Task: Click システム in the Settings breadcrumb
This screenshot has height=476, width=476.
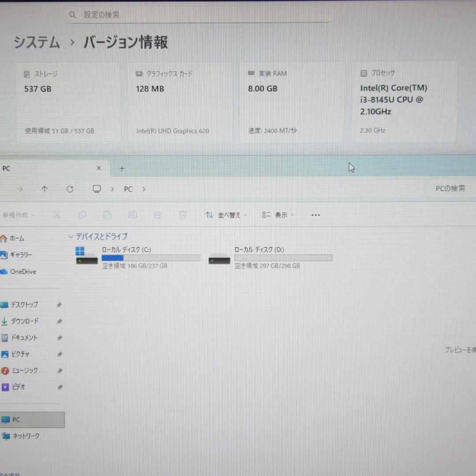Action: coord(37,43)
